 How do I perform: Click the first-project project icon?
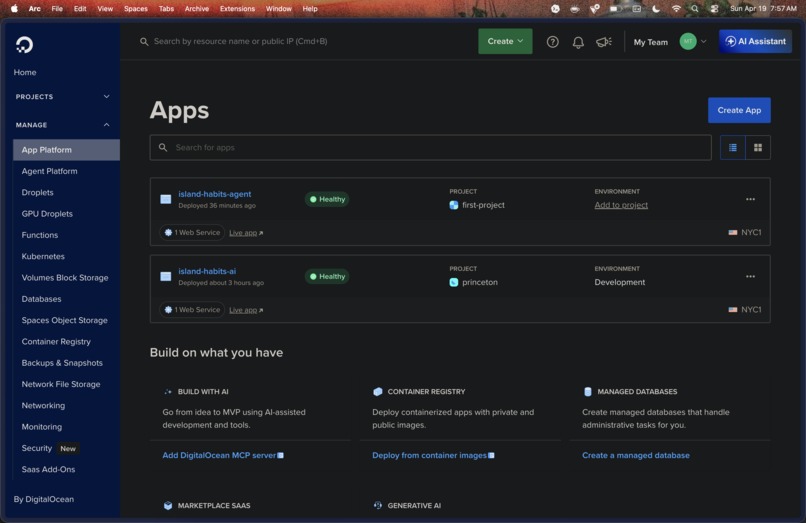[453, 205]
